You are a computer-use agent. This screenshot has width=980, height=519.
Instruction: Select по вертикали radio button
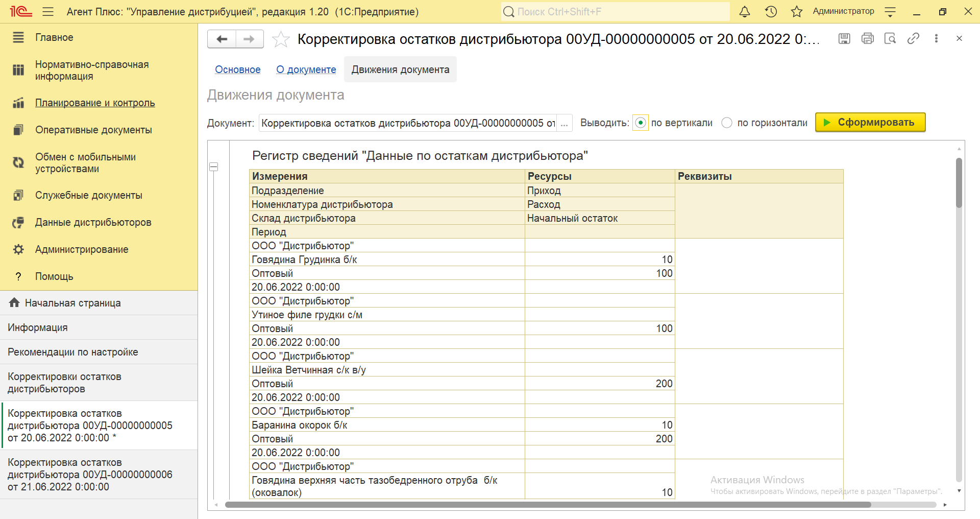click(641, 123)
